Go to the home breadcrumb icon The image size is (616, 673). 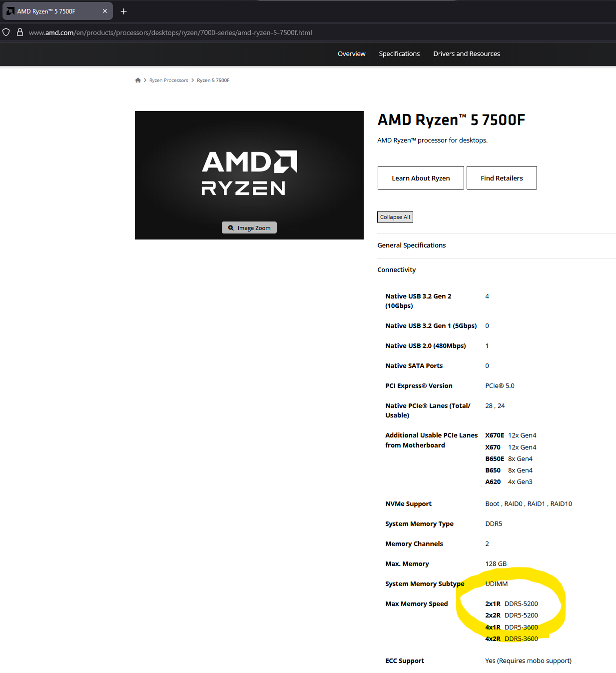(x=138, y=80)
